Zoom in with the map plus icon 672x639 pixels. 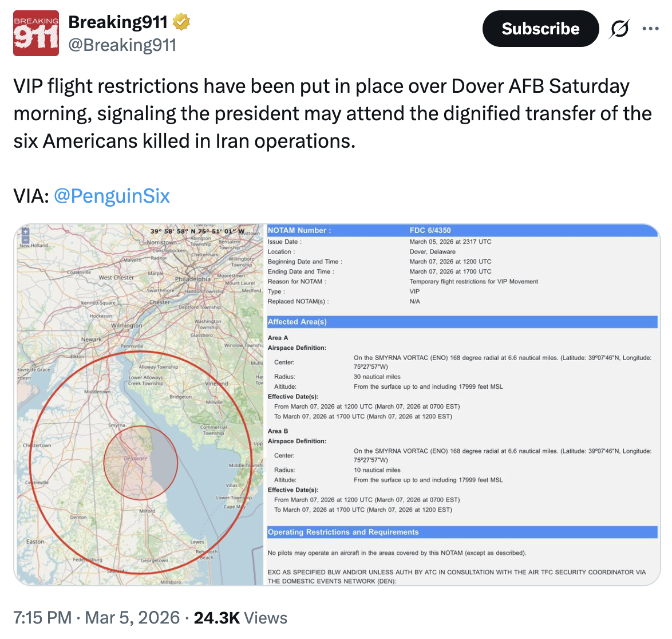tap(25, 232)
